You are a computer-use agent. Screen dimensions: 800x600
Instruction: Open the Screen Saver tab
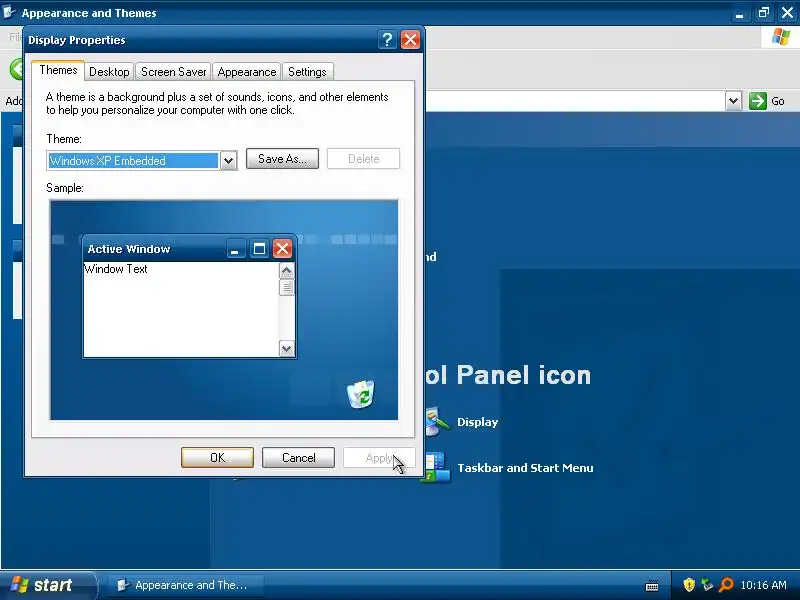tap(173, 72)
